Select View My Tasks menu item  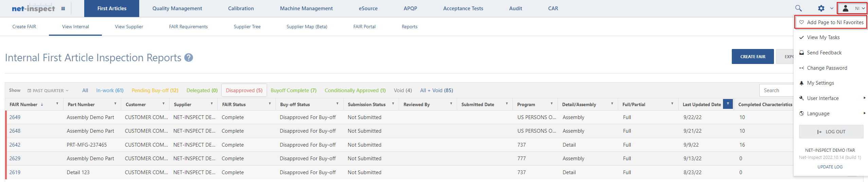[823, 37]
